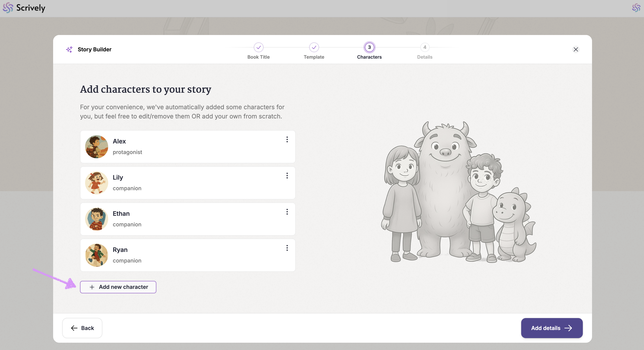Click the Scrively logo at top left
The height and width of the screenshot is (350, 644).
[24, 8]
